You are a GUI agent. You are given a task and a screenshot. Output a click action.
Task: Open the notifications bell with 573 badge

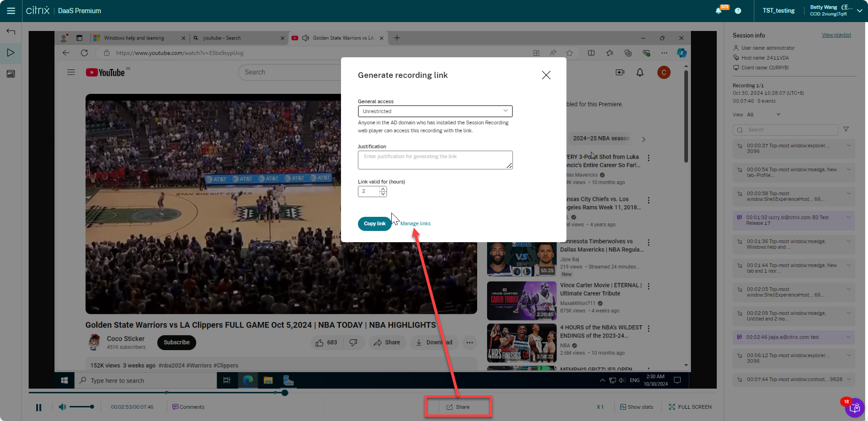coord(719,10)
